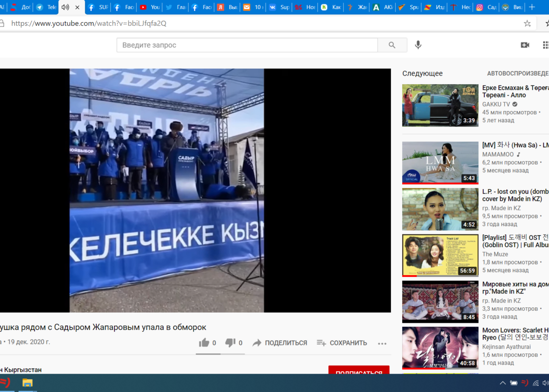Open the YouTube apps grid menu
Viewport: 549px width, 392px height.
546,45
